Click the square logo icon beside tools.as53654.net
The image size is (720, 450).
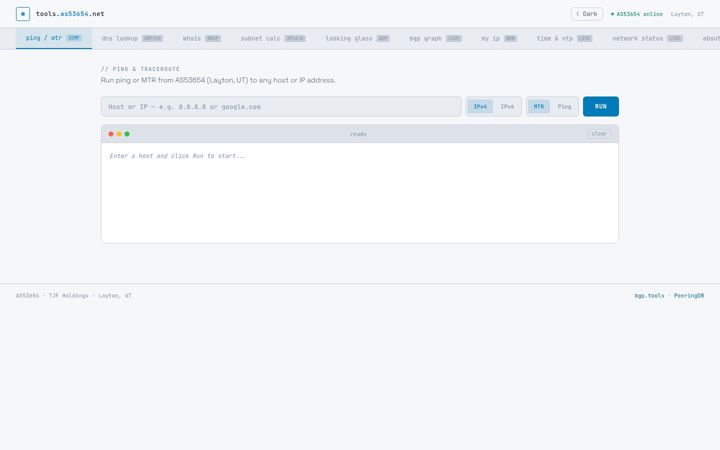(x=22, y=14)
